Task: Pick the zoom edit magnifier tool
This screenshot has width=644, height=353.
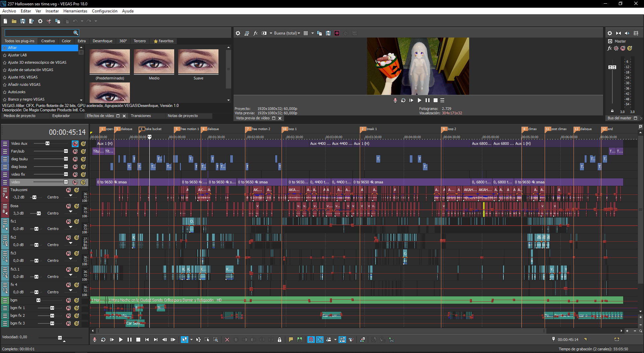Action: tap(216, 340)
